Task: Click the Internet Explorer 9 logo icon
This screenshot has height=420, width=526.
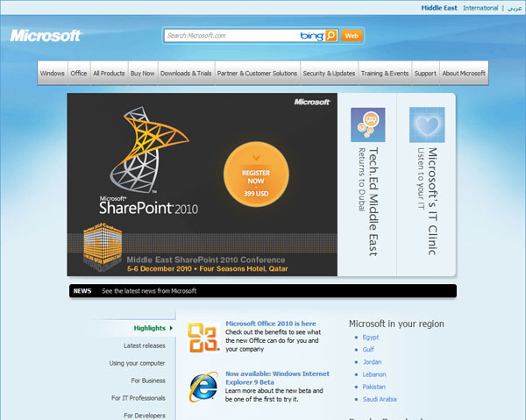Action: [203, 387]
